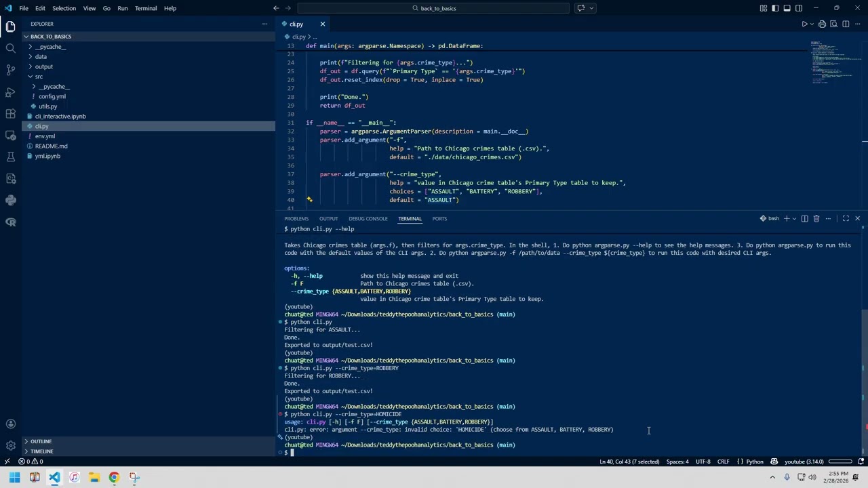Open File Explorer from the taskbar

point(94,478)
